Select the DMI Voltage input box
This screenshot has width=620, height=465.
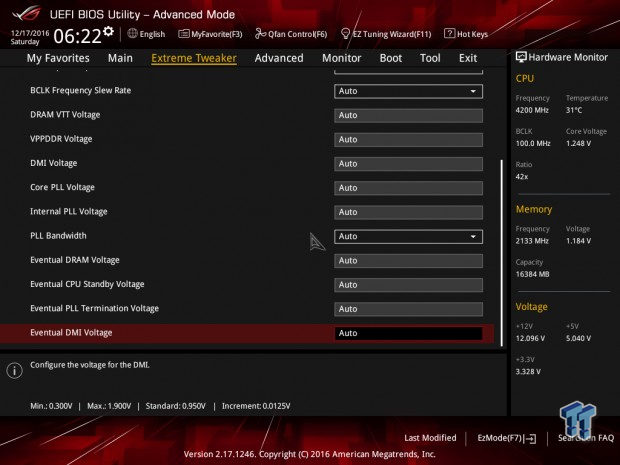(x=408, y=164)
